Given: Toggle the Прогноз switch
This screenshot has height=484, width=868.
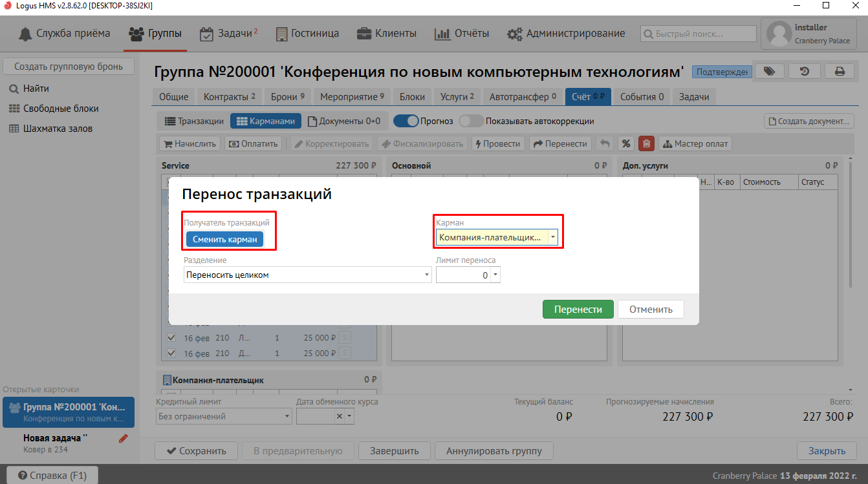Looking at the screenshot, I should (406, 121).
